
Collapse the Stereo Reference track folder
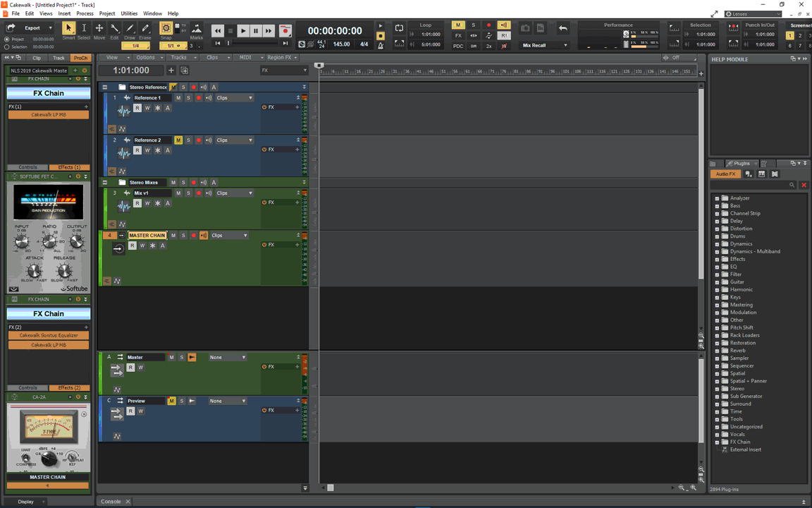click(105, 87)
